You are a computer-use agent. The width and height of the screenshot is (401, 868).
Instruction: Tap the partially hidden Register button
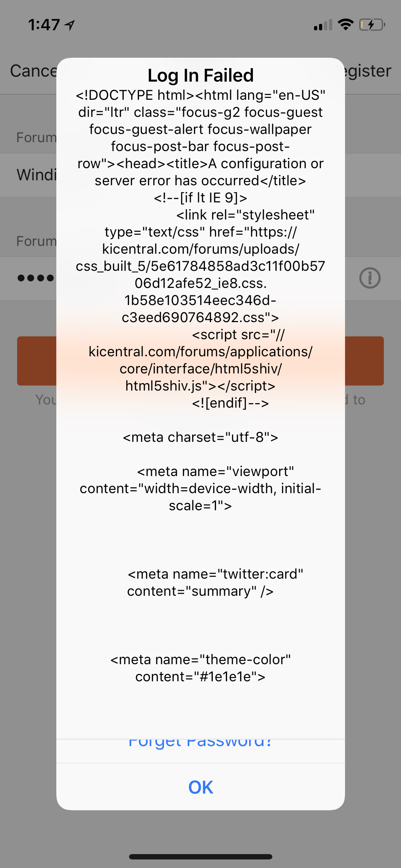(x=368, y=71)
